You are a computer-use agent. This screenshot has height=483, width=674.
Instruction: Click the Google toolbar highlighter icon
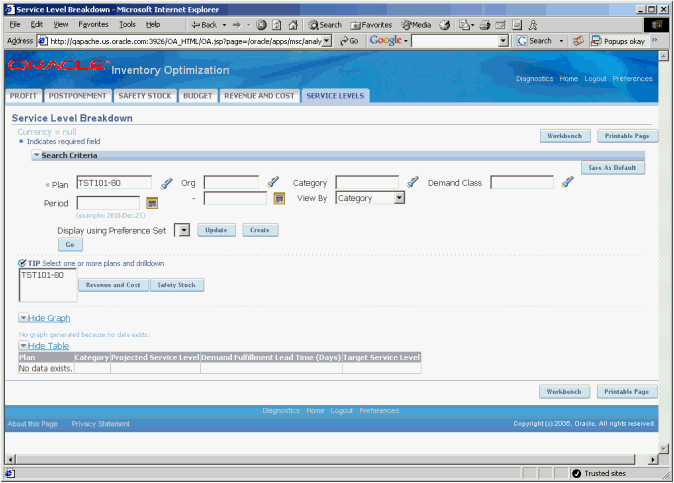[579, 41]
